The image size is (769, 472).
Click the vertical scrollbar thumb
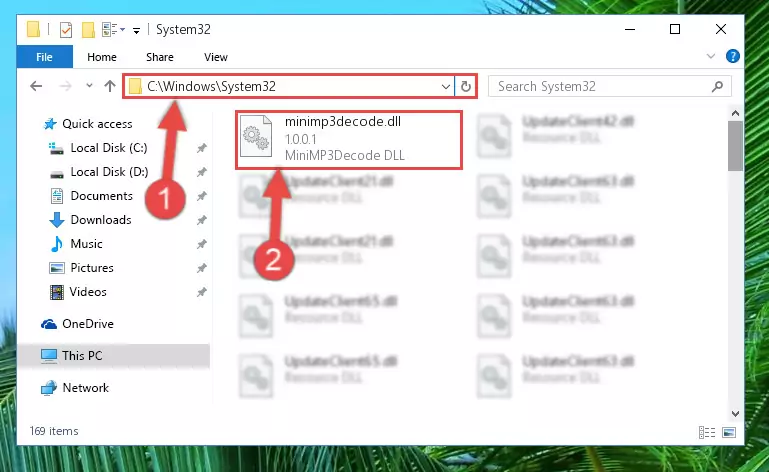point(735,146)
